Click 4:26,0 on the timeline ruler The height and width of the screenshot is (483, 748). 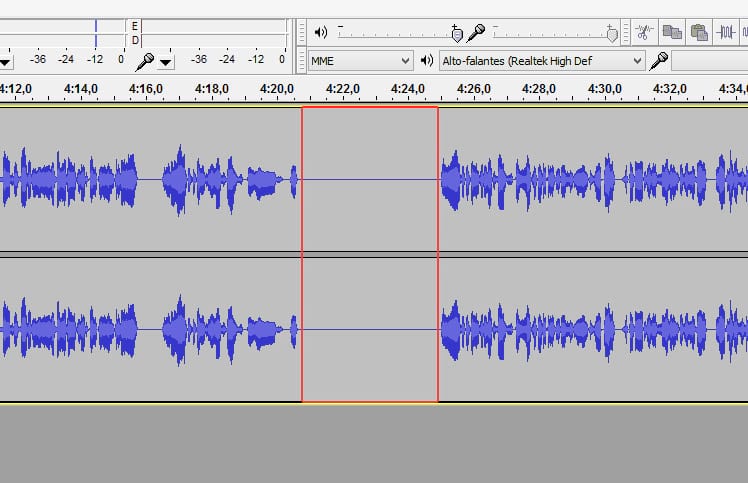click(474, 89)
